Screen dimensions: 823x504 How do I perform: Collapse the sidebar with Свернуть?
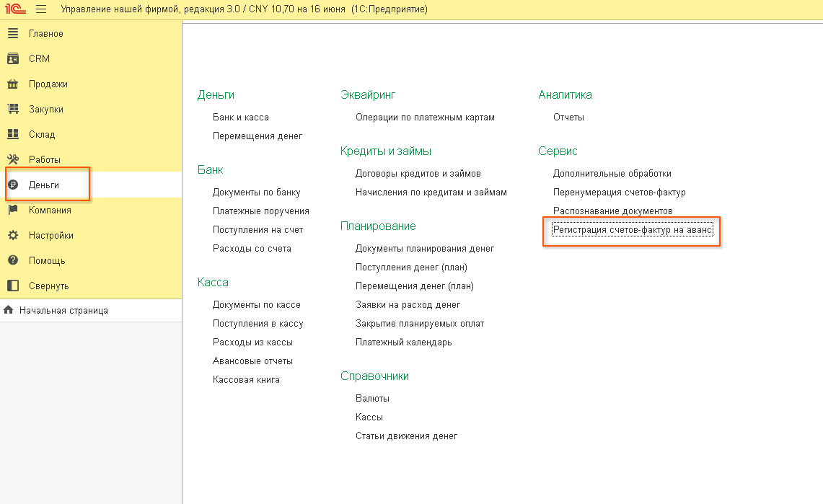pyautogui.click(x=49, y=286)
